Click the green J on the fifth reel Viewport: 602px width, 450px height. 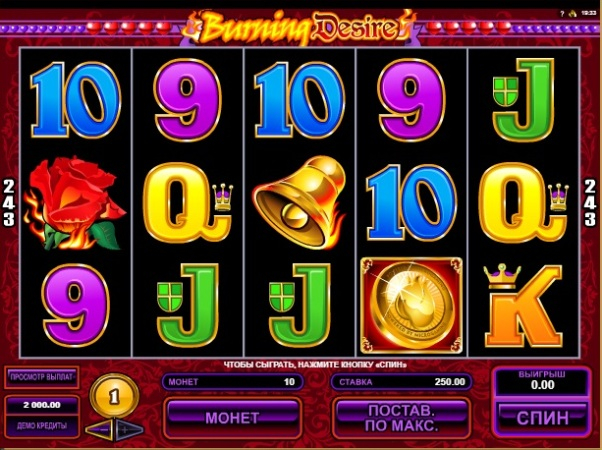524,100
